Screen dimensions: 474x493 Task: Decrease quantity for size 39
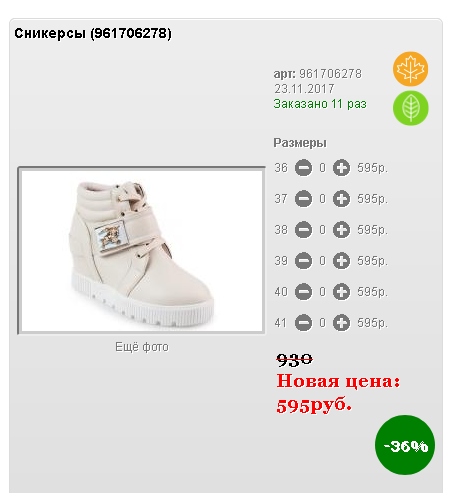pyautogui.click(x=303, y=261)
